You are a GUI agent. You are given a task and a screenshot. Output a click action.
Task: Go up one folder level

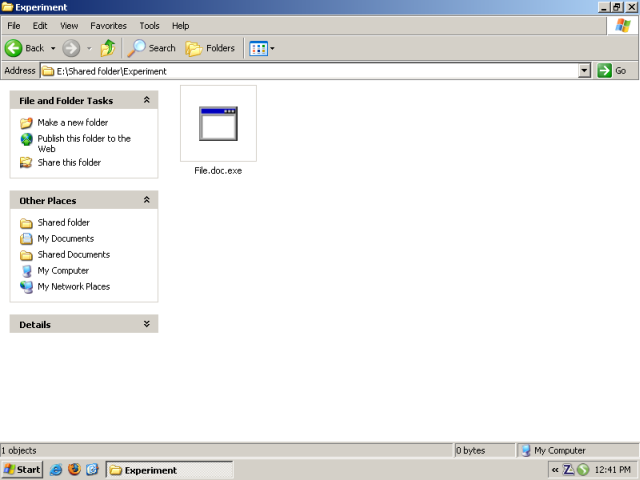(108, 48)
